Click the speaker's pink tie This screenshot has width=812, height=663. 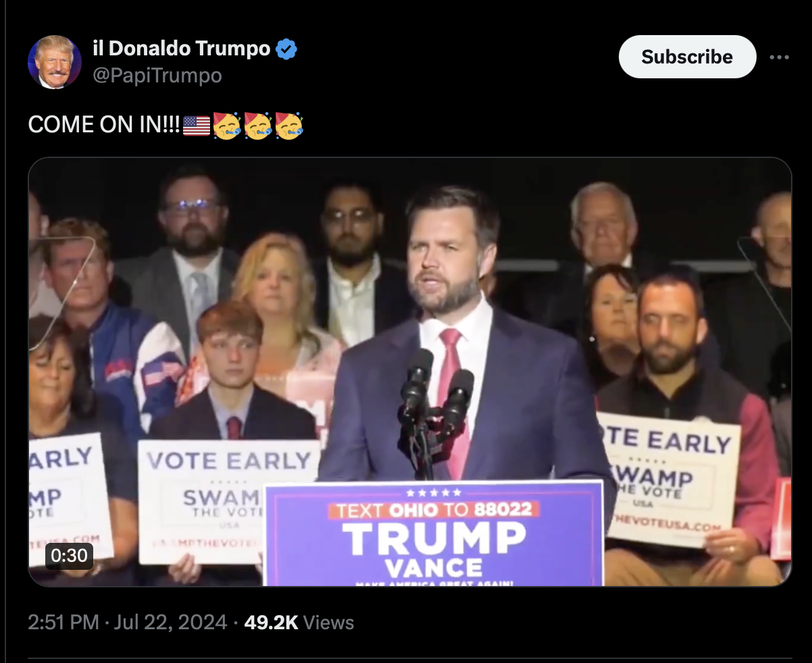tap(453, 398)
